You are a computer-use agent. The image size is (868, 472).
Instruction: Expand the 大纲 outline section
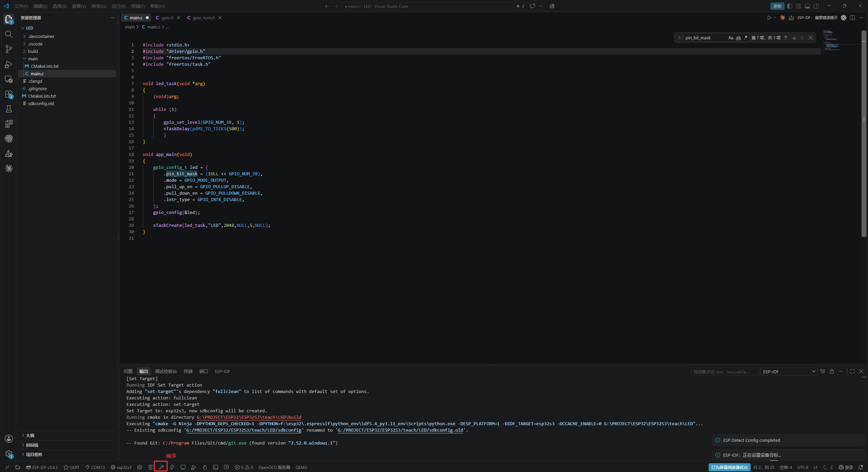pos(67,435)
